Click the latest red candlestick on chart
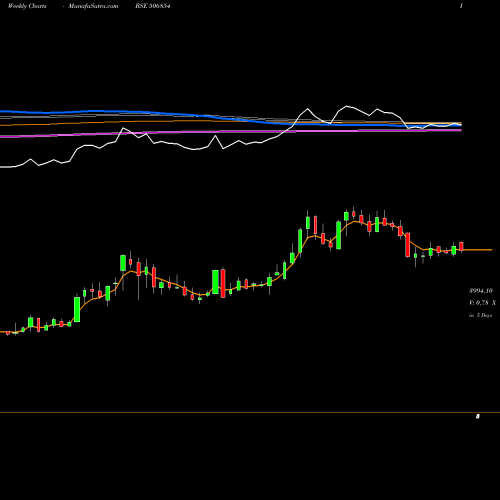Image resolution: width=500 pixels, height=500 pixels. click(461, 246)
